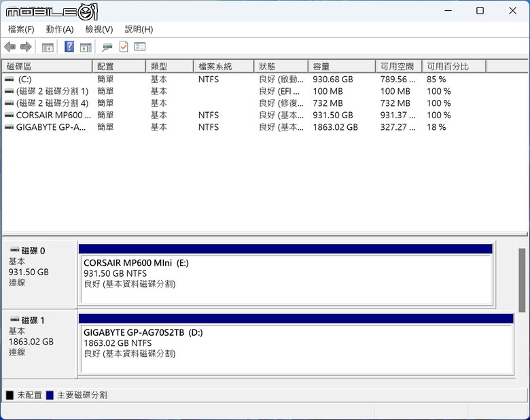Select the drive icon beside (C:)
The height and width of the screenshot is (420, 530).
(x=9, y=79)
